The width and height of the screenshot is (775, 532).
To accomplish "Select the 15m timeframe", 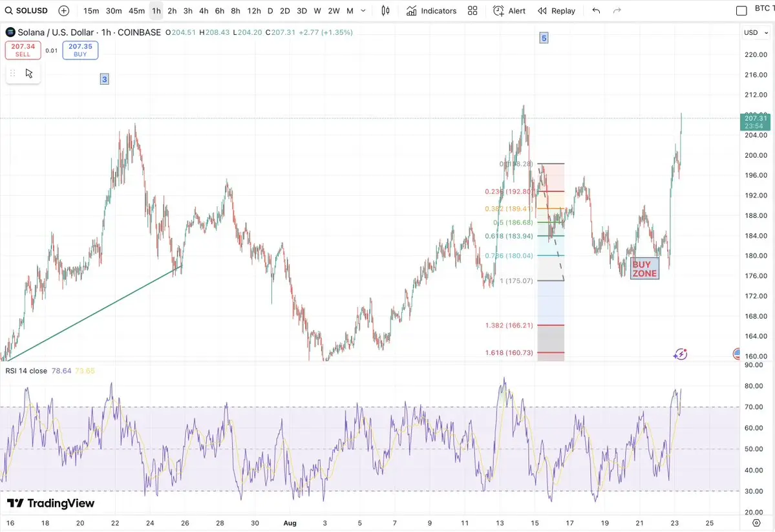I will point(91,10).
